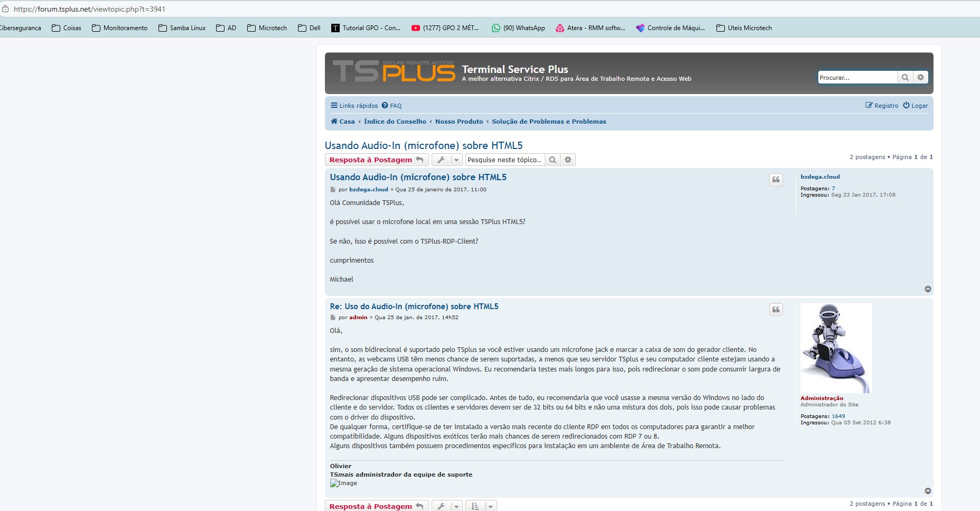980x511 pixels.
Task: View bzdega.cloud's 7 posts
Action: pyautogui.click(x=834, y=189)
